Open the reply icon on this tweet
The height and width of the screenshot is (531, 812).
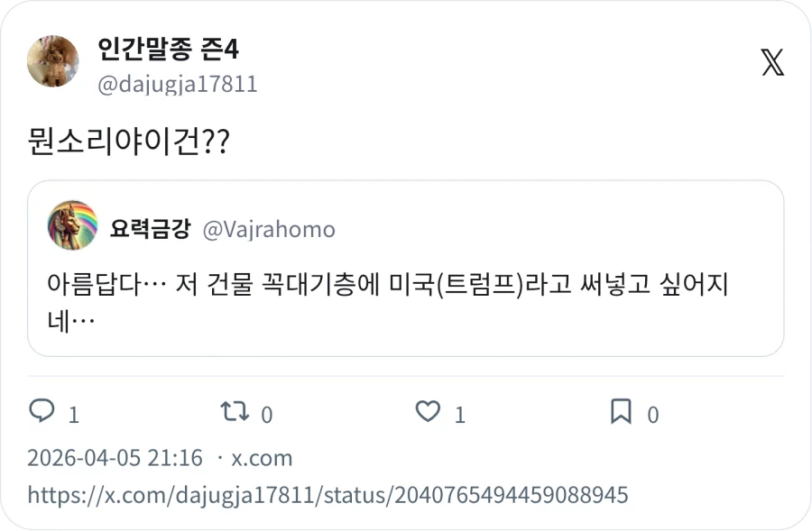click(x=42, y=412)
